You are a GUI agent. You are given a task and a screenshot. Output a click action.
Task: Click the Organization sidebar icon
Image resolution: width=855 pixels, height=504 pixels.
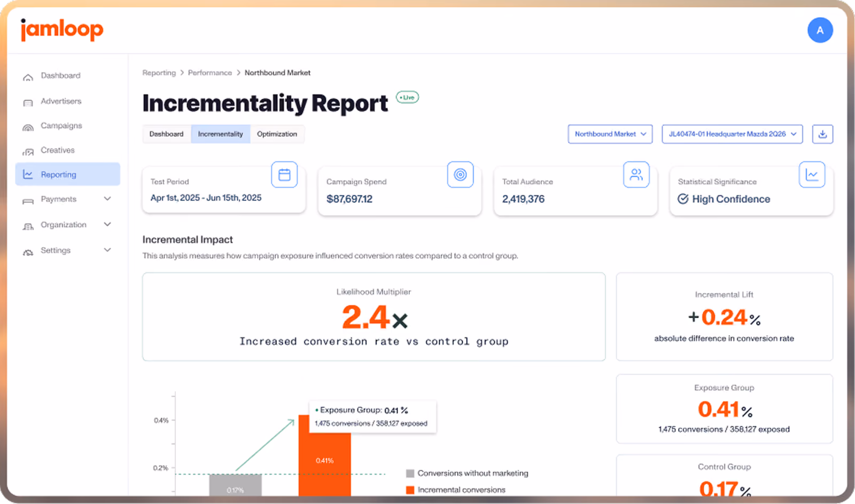pyautogui.click(x=28, y=226)
